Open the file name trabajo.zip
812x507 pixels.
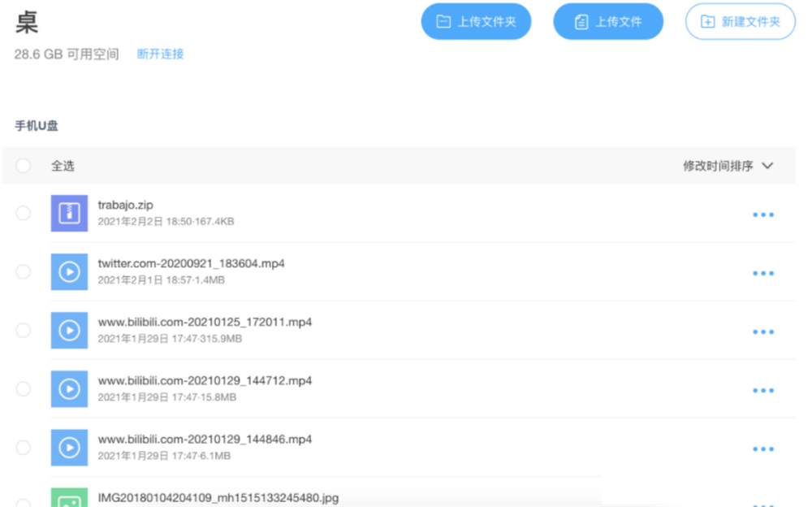point(125,205)
